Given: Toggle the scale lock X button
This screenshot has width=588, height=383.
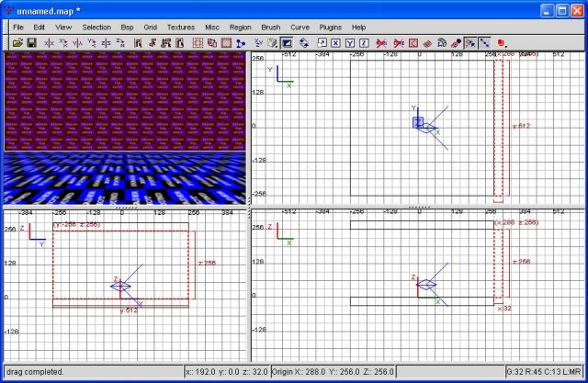Looking at the screenshot, I should pyautogui.click(x=335, y=43).
